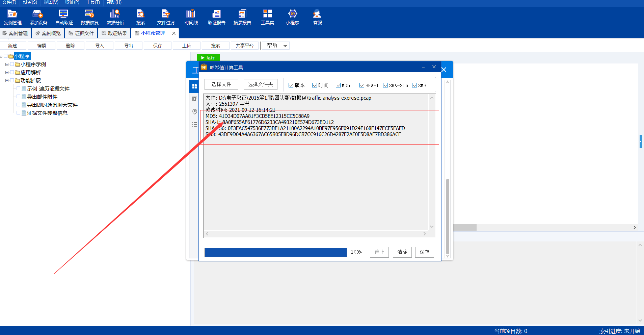Image resolution: width=644 pixels, height=335 pixels.
Task: Start 自动取证 from the toolbar
Action: [x=64, y=17]
